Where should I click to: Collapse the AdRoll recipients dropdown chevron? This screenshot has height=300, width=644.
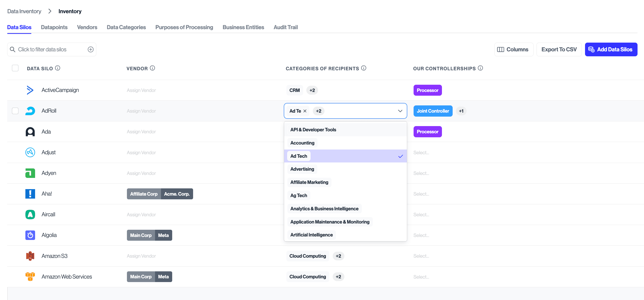400,111
